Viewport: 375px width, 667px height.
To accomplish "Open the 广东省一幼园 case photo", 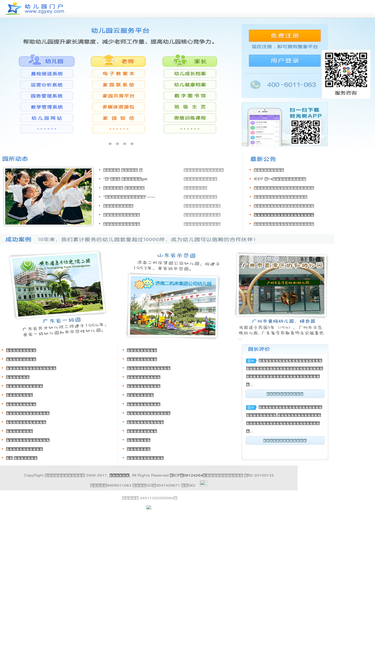I will [58, 284].
